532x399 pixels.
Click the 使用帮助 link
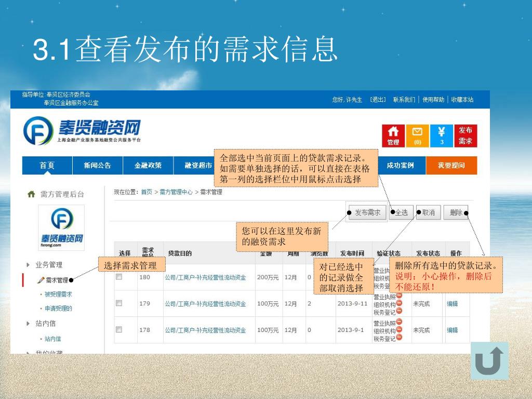pyautogui.click(x=433, y=100)
